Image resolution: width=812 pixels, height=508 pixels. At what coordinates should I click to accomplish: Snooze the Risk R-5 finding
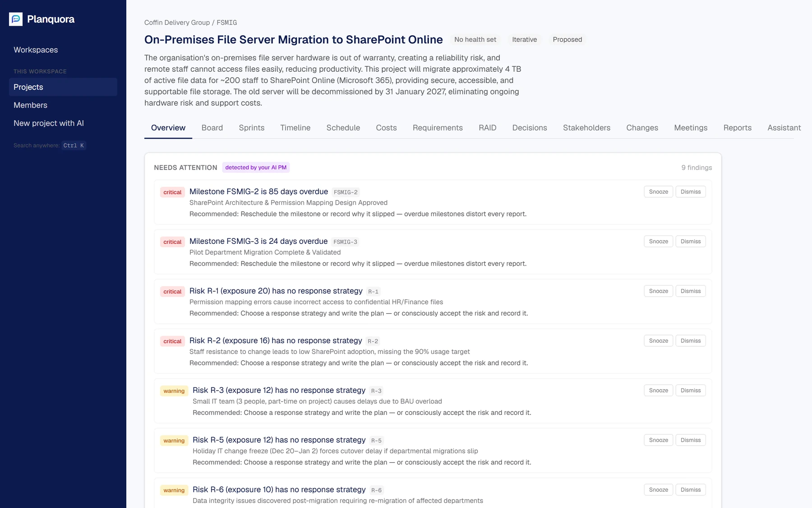click(658, 440)
